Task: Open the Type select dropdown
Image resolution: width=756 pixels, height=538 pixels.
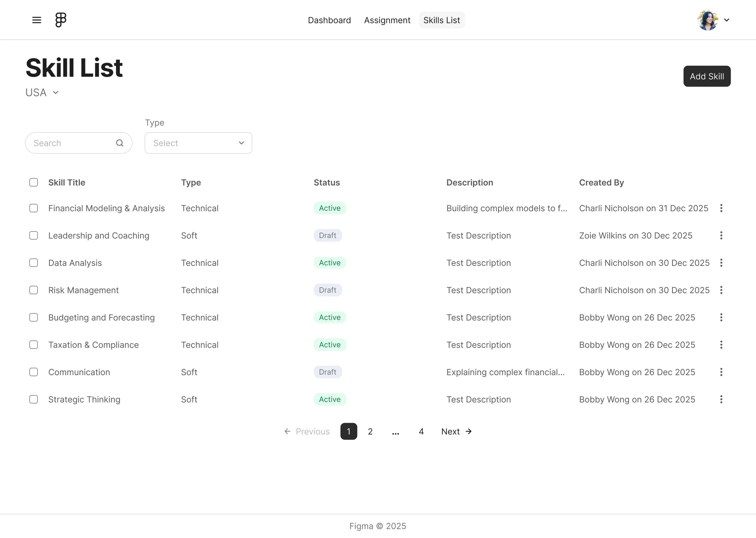Action: pos(198,143)
